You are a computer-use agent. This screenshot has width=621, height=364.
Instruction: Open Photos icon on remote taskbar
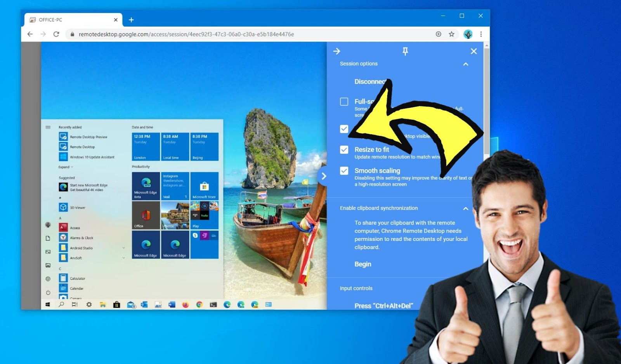tap(158, 305)
